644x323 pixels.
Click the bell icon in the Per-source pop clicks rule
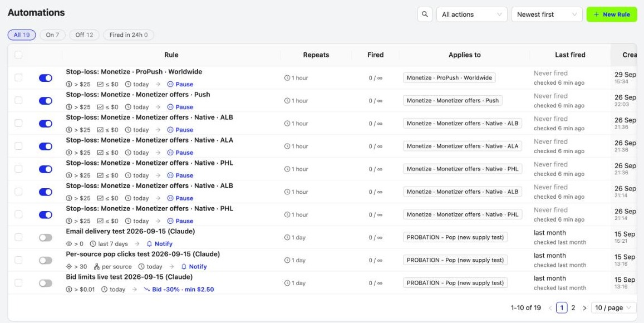pos(184,267)
